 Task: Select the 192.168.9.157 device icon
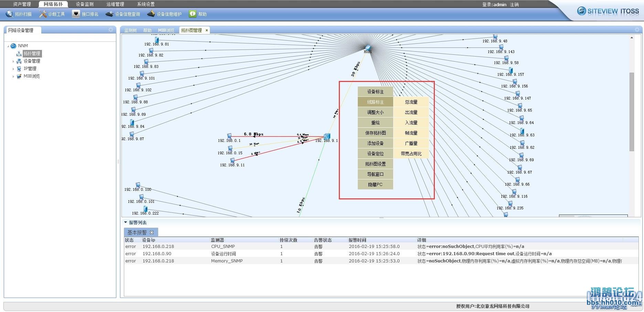pyautogui.click(x=511, y=70)
